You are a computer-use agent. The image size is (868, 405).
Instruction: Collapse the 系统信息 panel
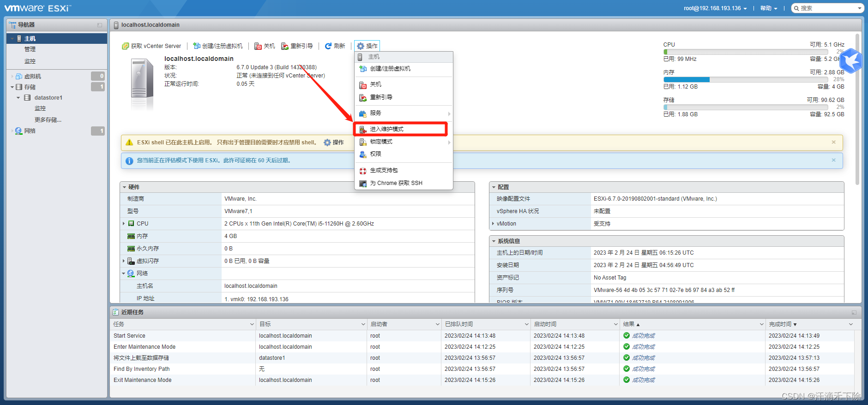494,241
